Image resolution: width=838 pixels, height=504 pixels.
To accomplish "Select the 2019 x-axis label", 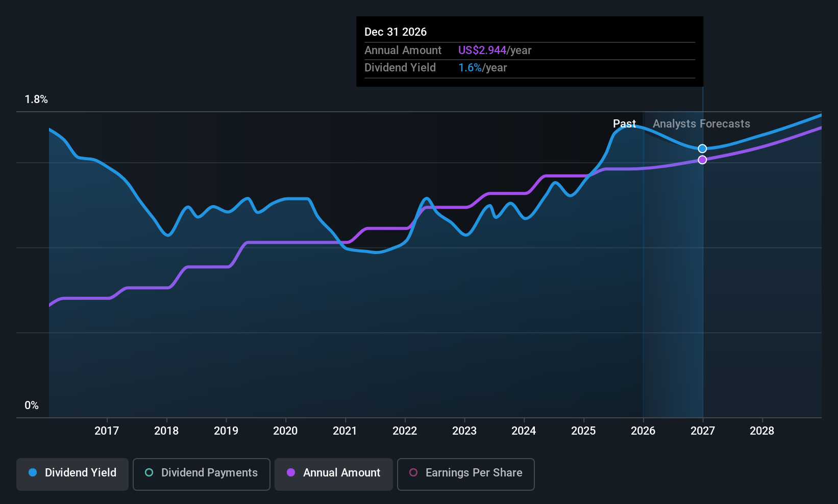I will click(226, 431).
